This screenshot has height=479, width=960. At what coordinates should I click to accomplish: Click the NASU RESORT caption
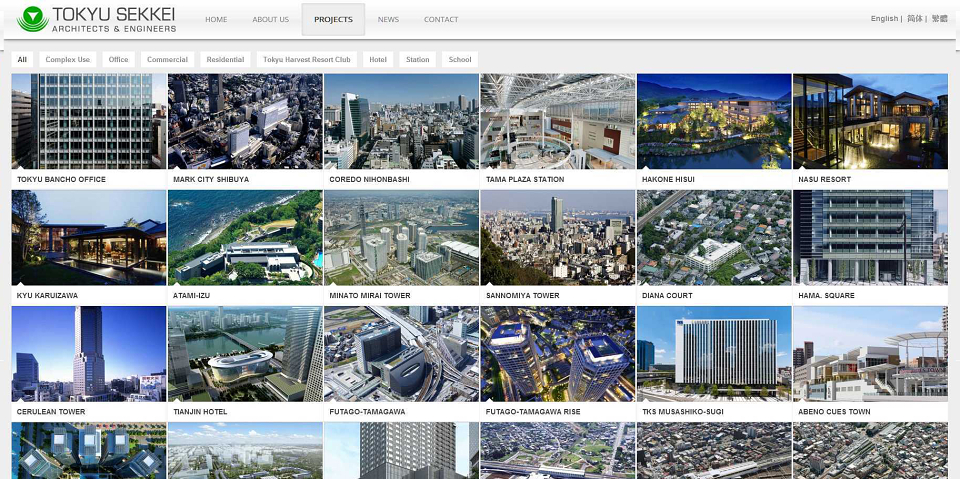coord(824,179)
